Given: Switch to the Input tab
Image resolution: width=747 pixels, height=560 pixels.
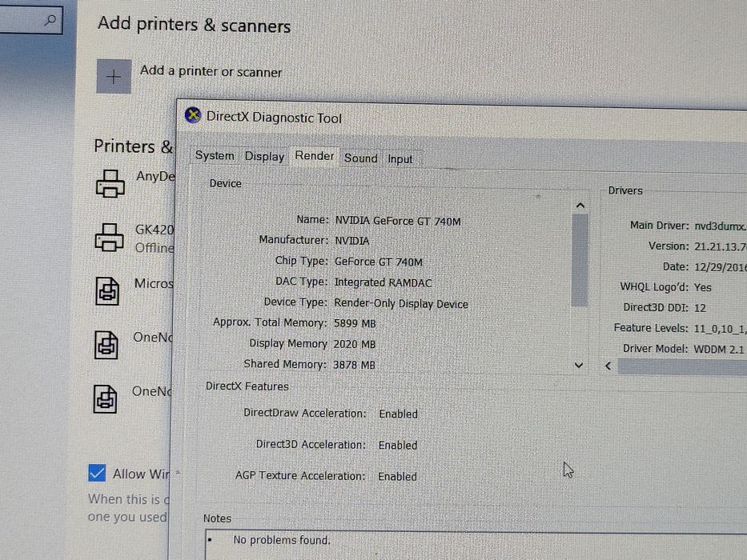Looking at the screenshot, I should 400,159.
